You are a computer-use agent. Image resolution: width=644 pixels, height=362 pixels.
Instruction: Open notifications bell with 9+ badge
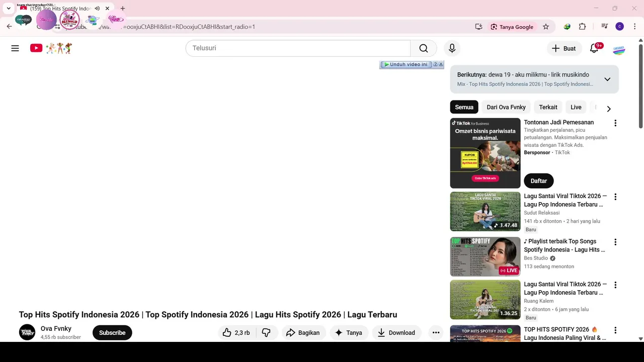click(x=594, y=48)
